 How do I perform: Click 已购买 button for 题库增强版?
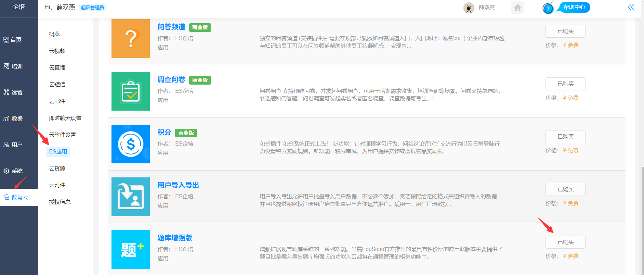pos(565,242)
